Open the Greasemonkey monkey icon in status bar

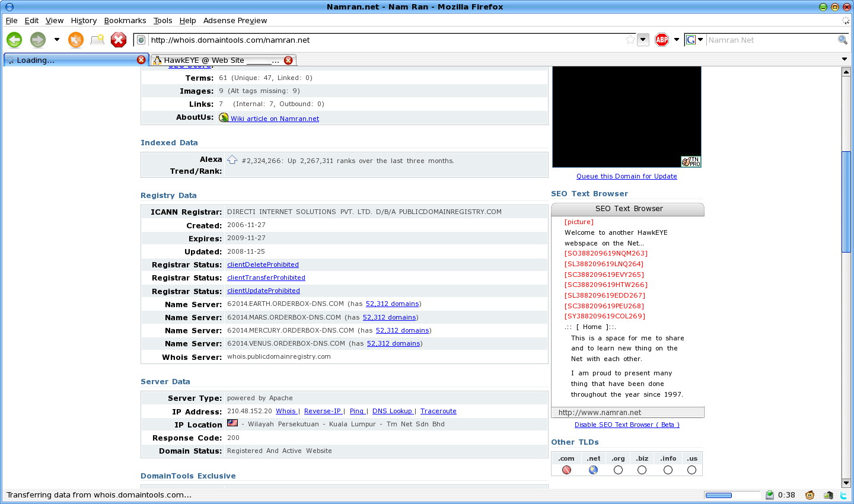click(x=810, y=495)
